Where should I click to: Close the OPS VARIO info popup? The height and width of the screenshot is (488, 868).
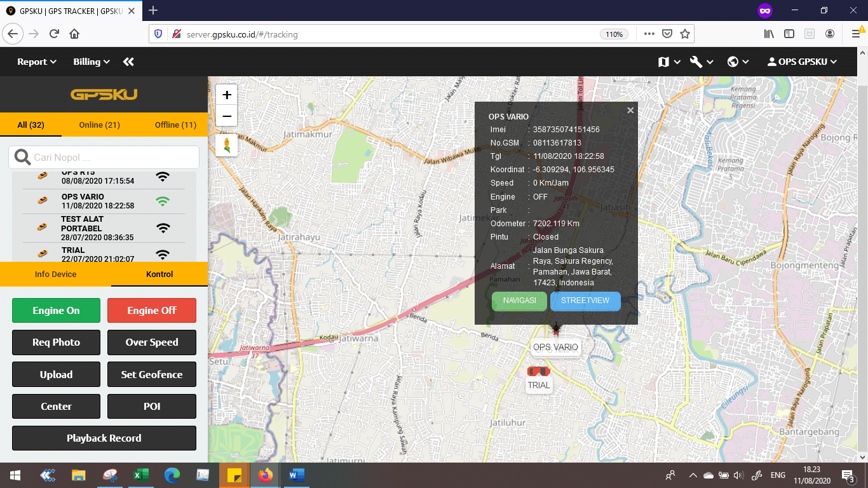[x=630, y=111]
